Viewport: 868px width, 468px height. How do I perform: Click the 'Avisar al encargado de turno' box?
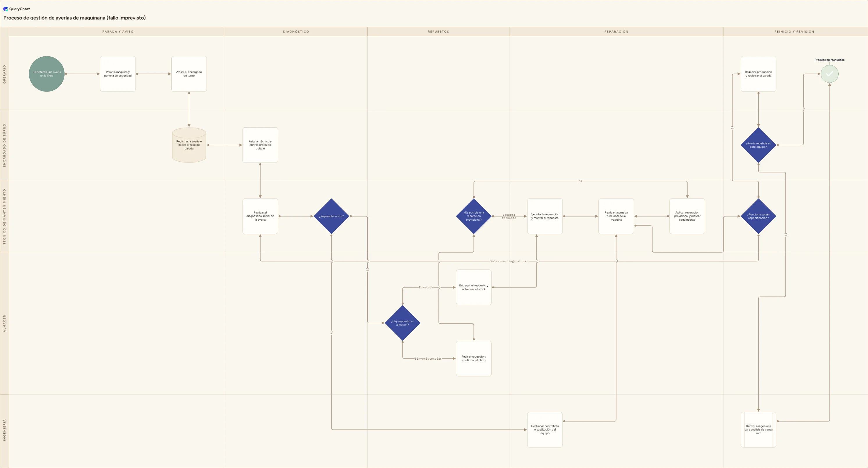[x=189, y=74]
